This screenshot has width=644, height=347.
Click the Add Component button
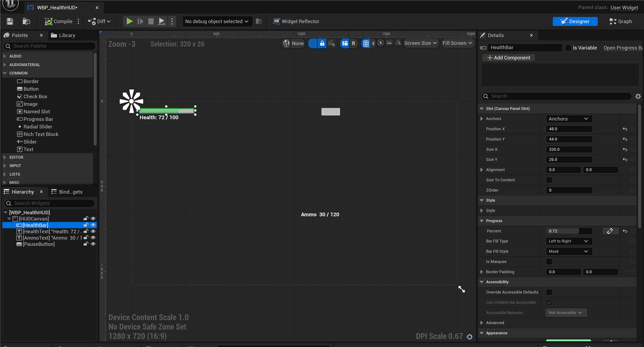click(509, 58)
